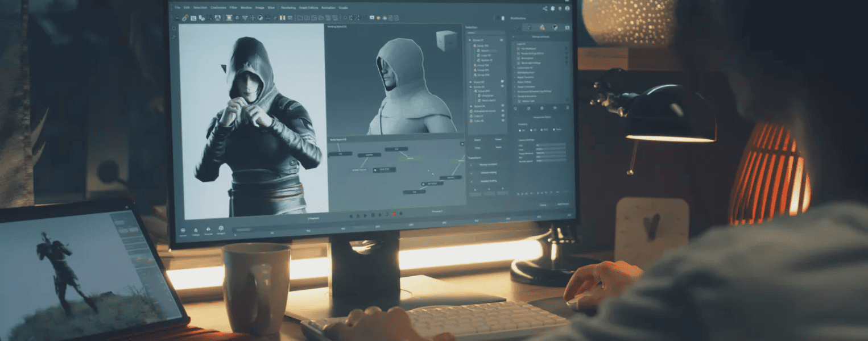868x341 pixels.
Task: Click the share icon in top-right corner
Action: pyautogui.click(x=545, y=9)
